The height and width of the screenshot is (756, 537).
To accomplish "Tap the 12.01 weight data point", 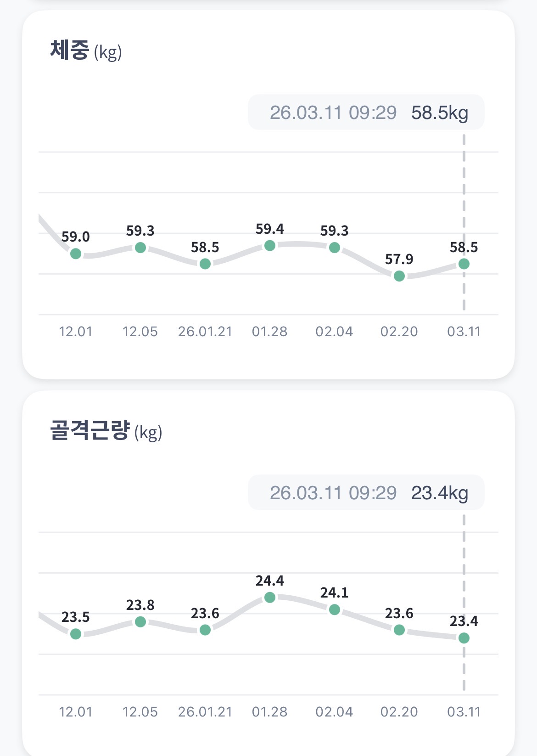I will (76, 254).
